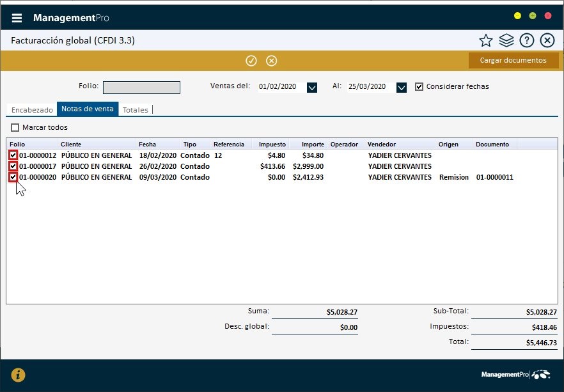Click the yellow minimize window dot
Image resolution: width=564 pixels, height=392 pixels.
click(x=517, y=16)
